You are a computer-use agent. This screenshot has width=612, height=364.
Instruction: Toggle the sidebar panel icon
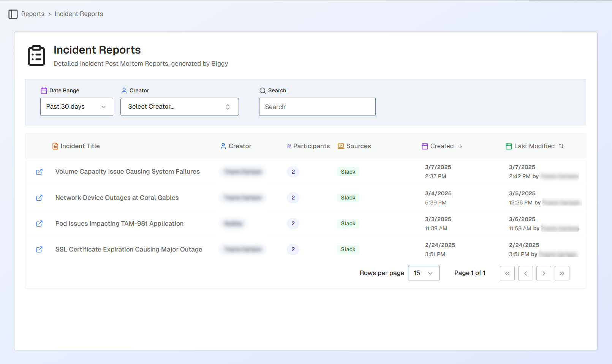[13, 14]
